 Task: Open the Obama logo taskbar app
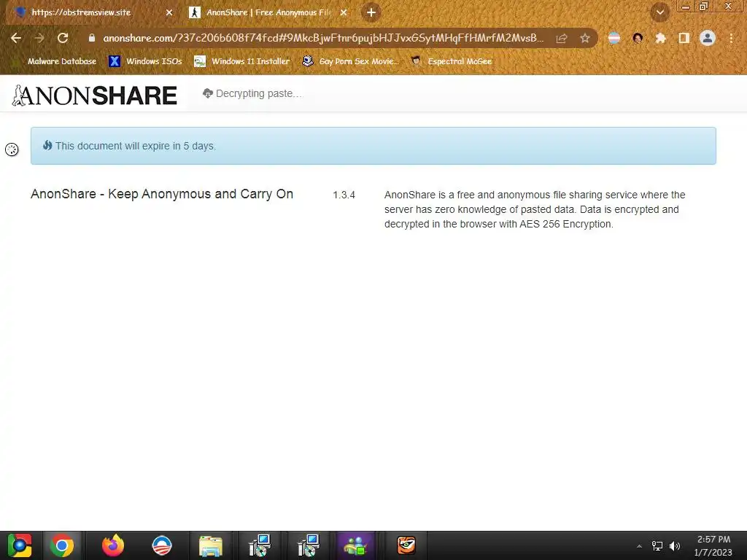161,545
